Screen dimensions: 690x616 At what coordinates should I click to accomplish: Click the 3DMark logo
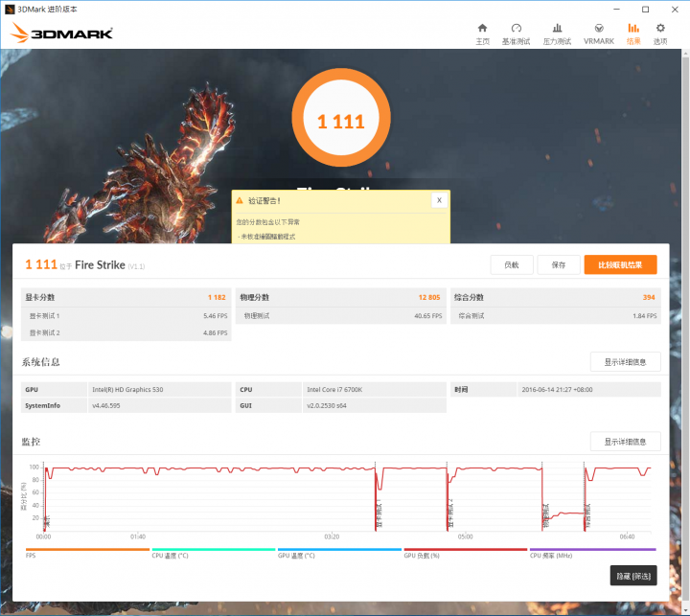point(61,33)
